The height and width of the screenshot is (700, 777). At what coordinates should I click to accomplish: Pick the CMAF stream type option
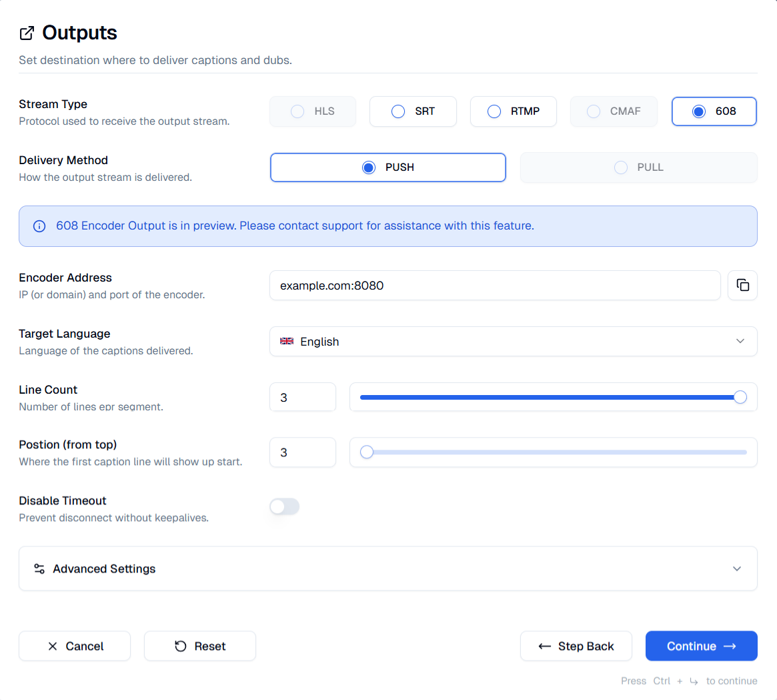point(614,111)
